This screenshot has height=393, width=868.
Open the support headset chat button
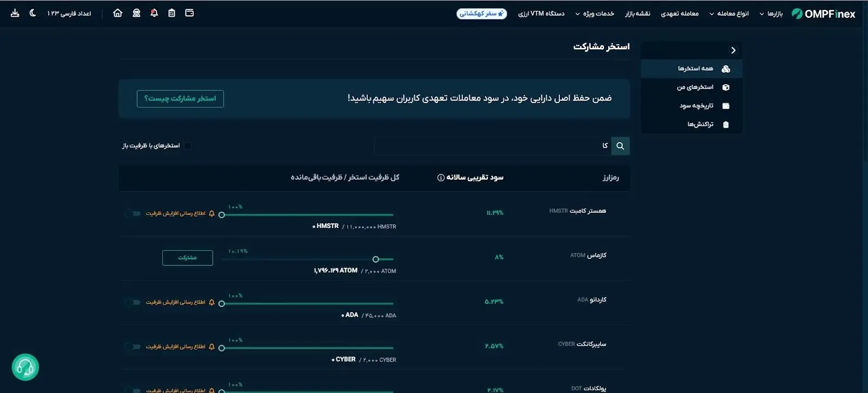coord(25,367)
